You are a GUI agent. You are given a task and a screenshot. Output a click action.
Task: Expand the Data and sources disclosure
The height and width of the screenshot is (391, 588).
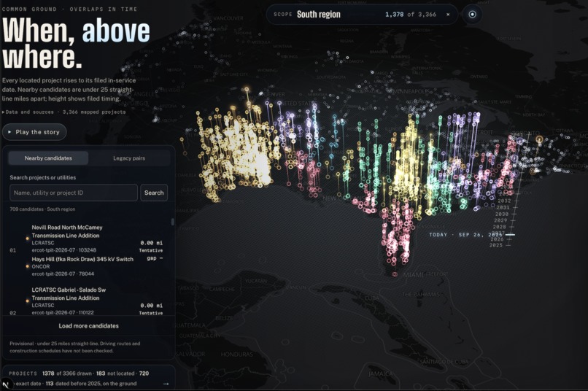(63, 112)
